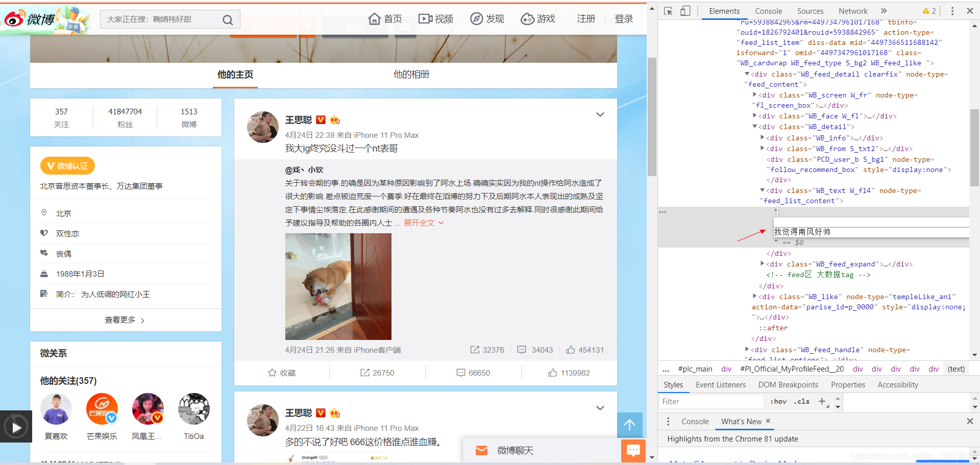The image size is (980, 465).
Task: Click original post repost count 32376
Action: pyautogui.click(x=487, y=350)
